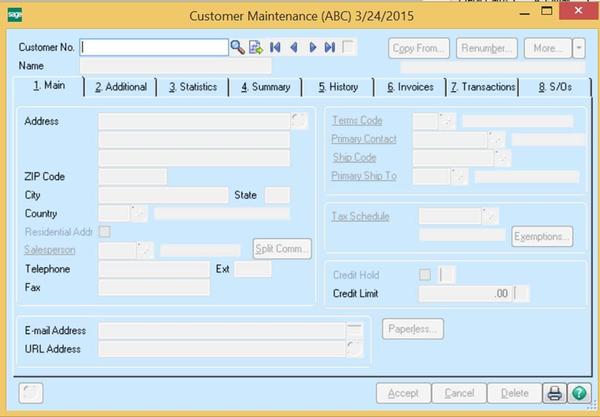This screenshot has width=600, height=417.
Task: Open help with the question mark icon
Action: pos(579,393)
